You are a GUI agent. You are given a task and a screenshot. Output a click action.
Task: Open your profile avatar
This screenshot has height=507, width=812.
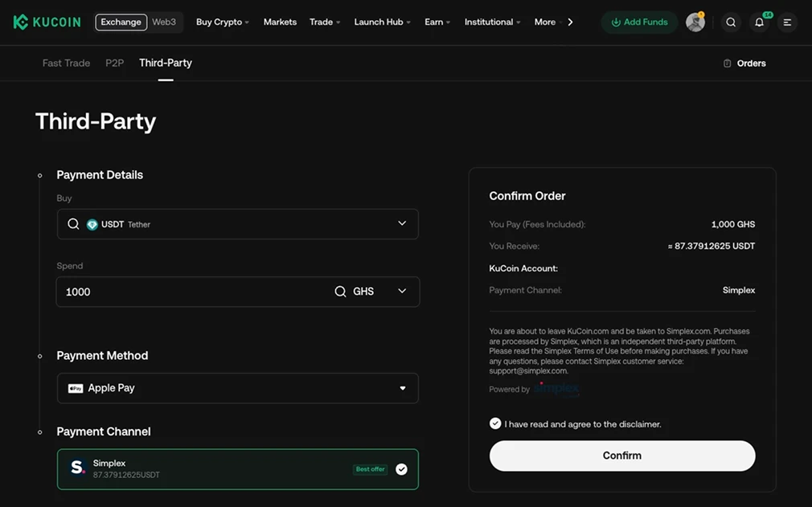[695, 22]
